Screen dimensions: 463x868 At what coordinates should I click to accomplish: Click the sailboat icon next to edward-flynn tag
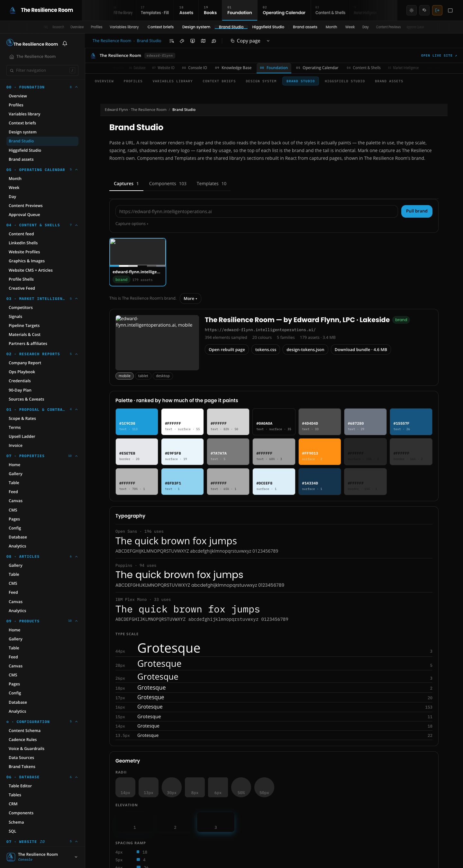coord(93,56)
